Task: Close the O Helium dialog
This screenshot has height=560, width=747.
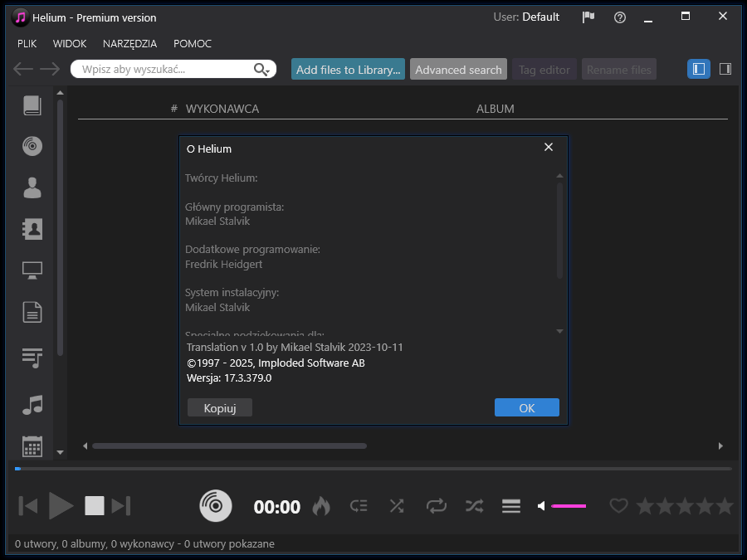Action: pos(549,147)
